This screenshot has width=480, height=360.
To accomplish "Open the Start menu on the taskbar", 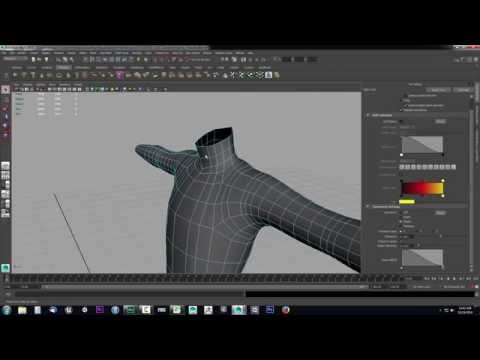I will click(x=6, y=310).
